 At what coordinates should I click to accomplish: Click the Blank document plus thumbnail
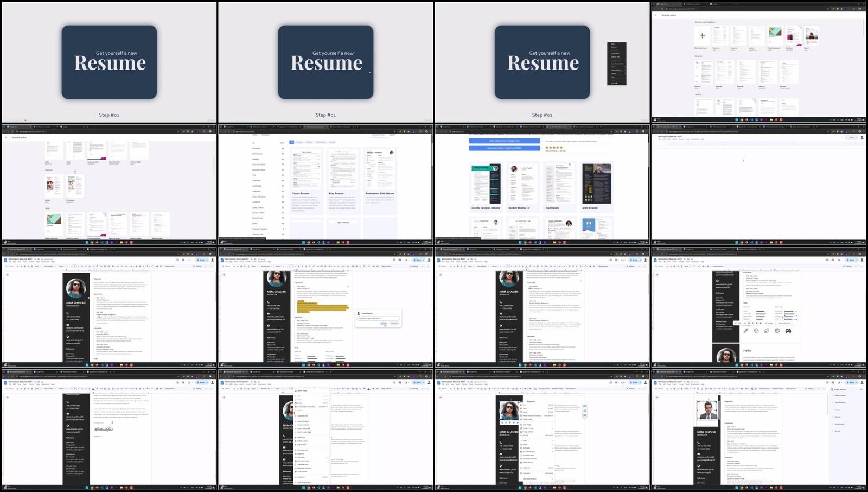(702, 36)
